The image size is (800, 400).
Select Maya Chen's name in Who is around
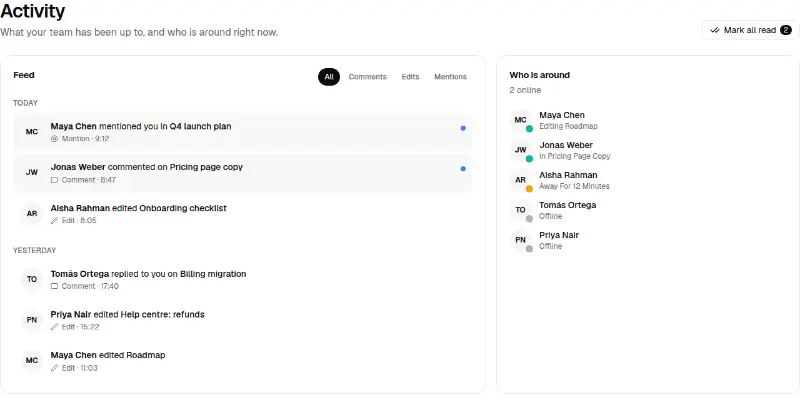point(562,115)
